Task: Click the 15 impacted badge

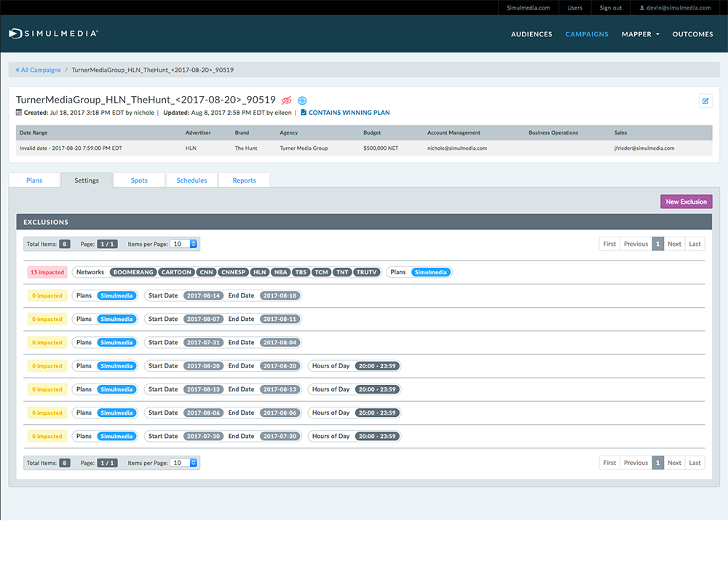Action: [x=47, y=272]
